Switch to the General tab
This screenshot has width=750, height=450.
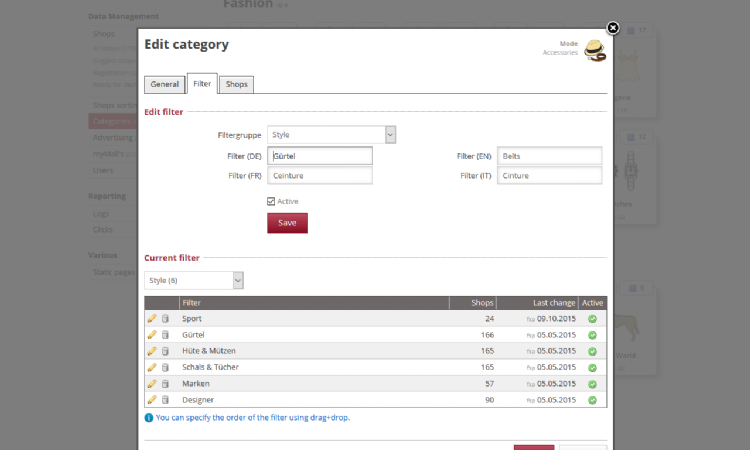[x=165, y=85]
